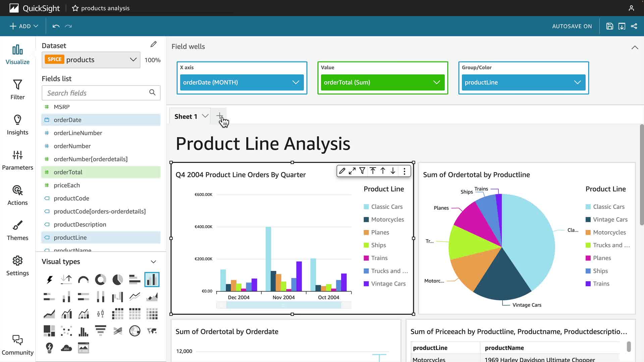The height and width of the screenshot is (362, 644).
Task: Select the pie chart visual type
Action: (x=117, y=280)
